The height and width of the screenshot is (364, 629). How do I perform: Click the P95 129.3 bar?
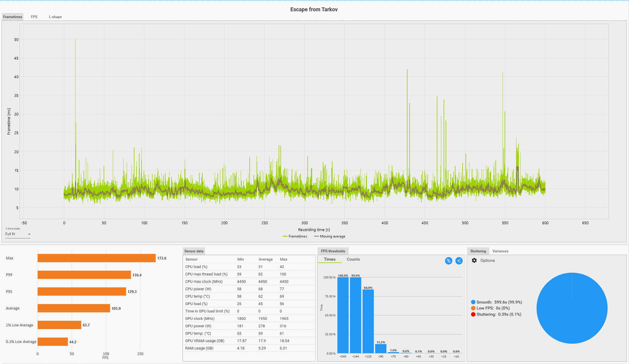pyautogui.click(x=82, y=291)
